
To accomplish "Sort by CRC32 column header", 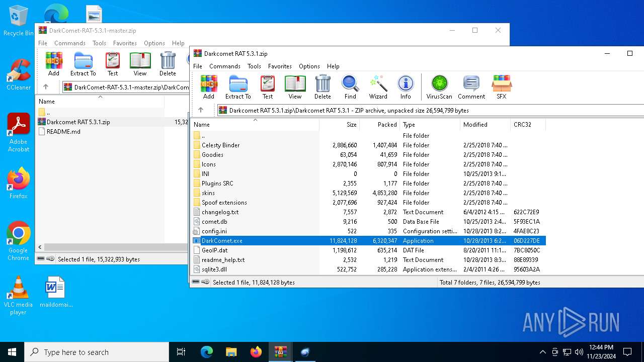I will 527,124.
